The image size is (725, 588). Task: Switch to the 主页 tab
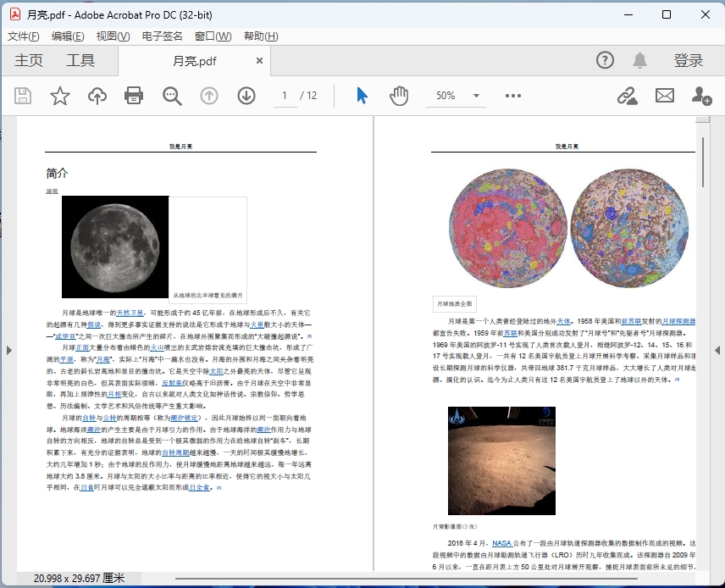(x=28, y=60)
